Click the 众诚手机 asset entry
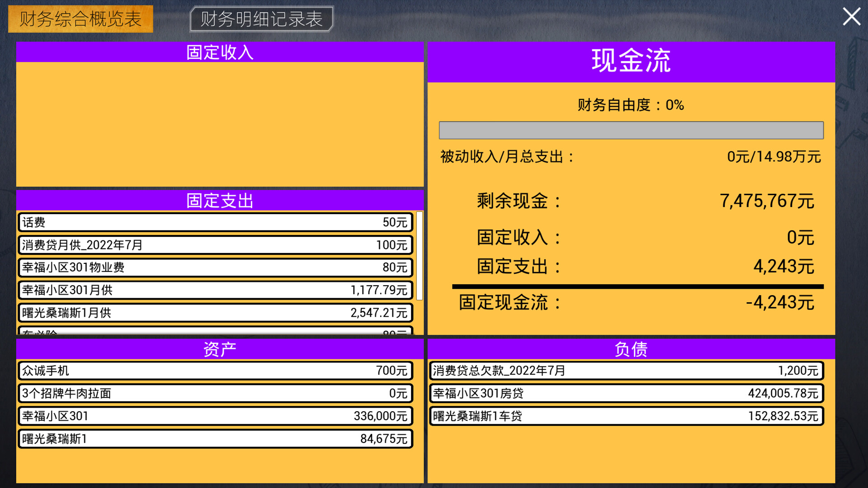Viewport: 868px width, 488px height. click(214, 371)
